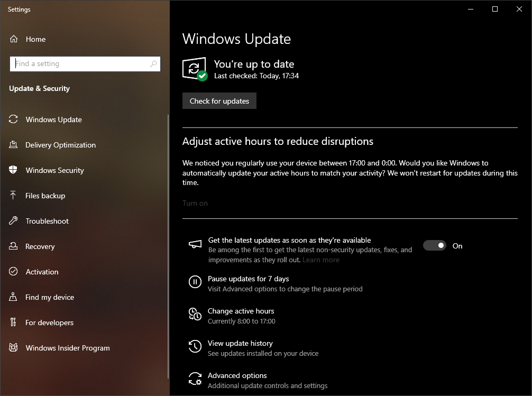The height and width of the screenshot is (396, 532).
Task: Open View update history
Action: 240,344
